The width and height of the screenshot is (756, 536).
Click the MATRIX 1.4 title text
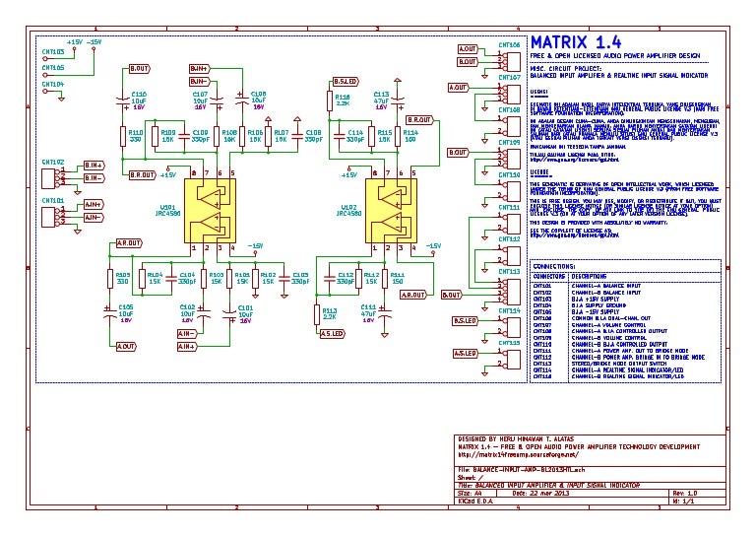576,43
